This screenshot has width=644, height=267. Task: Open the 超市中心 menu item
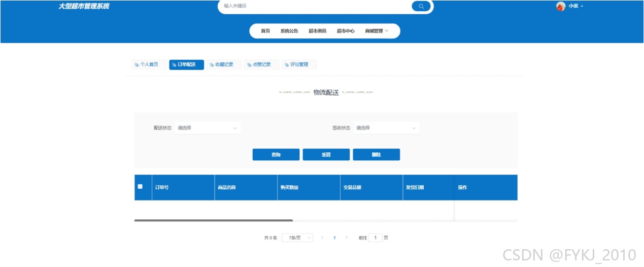[x=346, y=31]
